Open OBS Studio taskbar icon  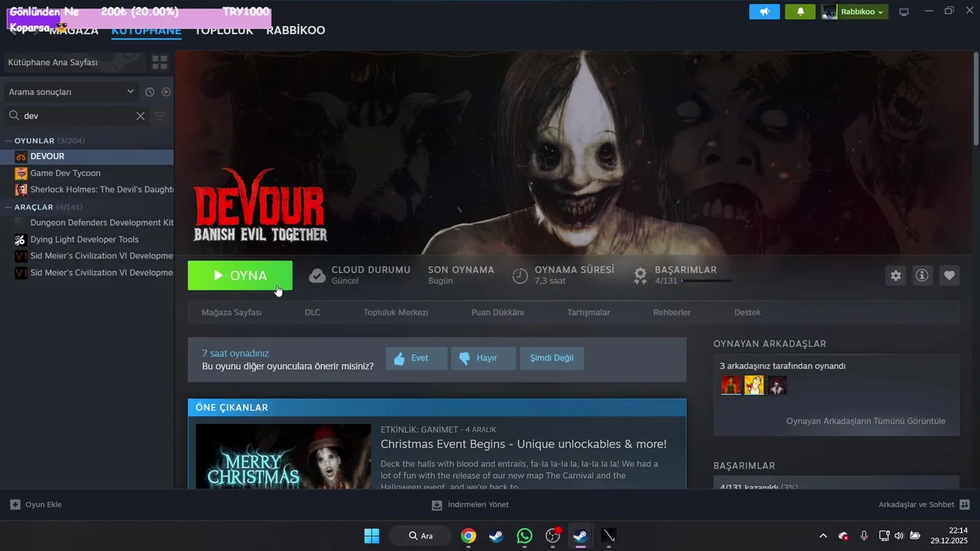click(x=552, y=536)
